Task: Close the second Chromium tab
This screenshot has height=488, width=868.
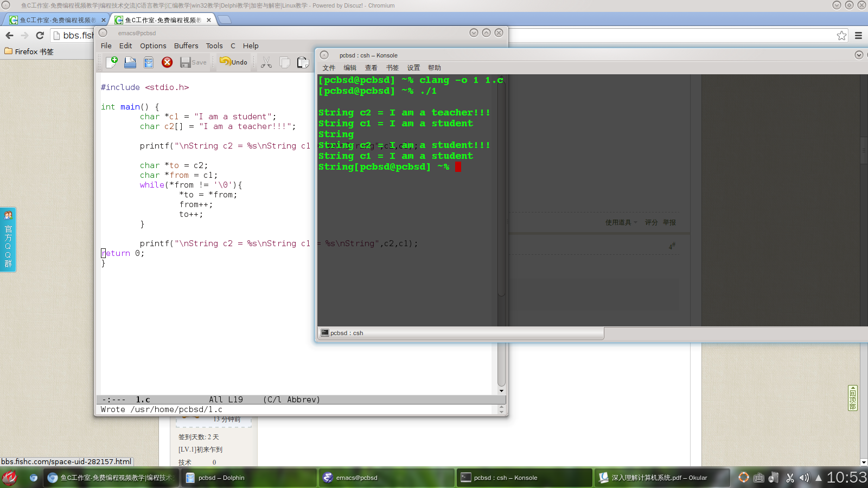Action: click(209, 20)
